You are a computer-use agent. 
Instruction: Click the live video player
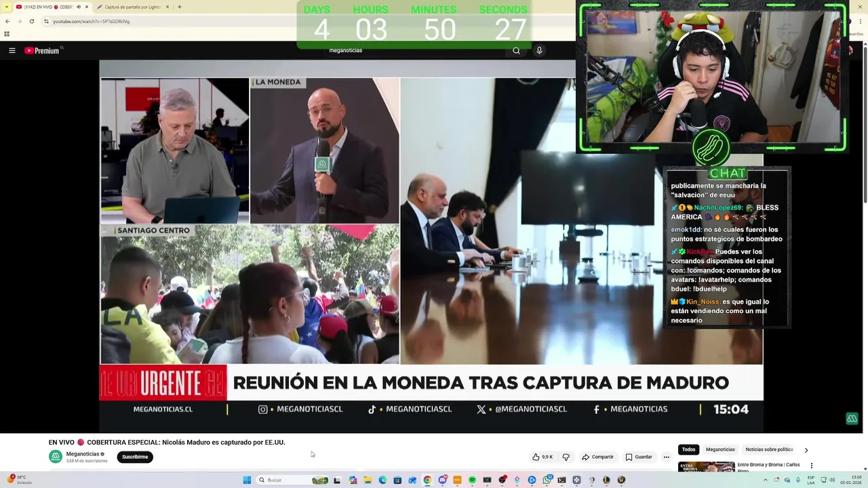pos(431,247)
